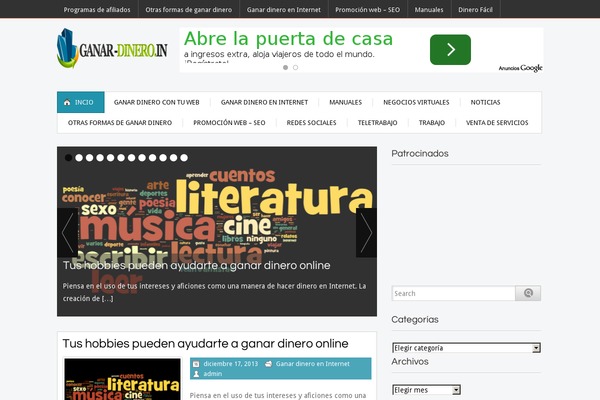Open article heading Tus hobbies pueden ayudarte
600x400 pixels.
coord(205,343)
